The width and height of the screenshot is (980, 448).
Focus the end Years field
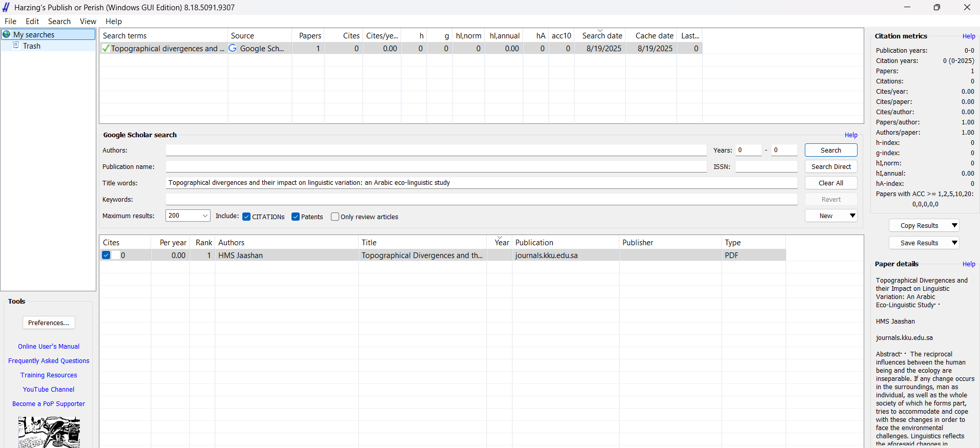point(784,150)
